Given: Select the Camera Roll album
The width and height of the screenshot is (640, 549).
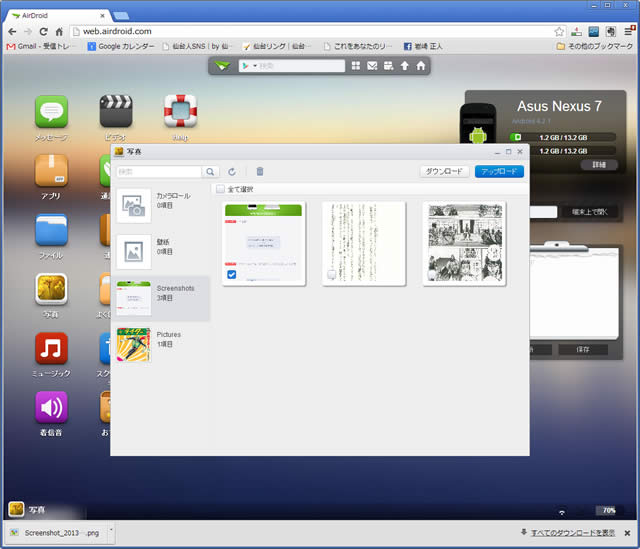Looking at the screenshot, I should coord(162,206).
